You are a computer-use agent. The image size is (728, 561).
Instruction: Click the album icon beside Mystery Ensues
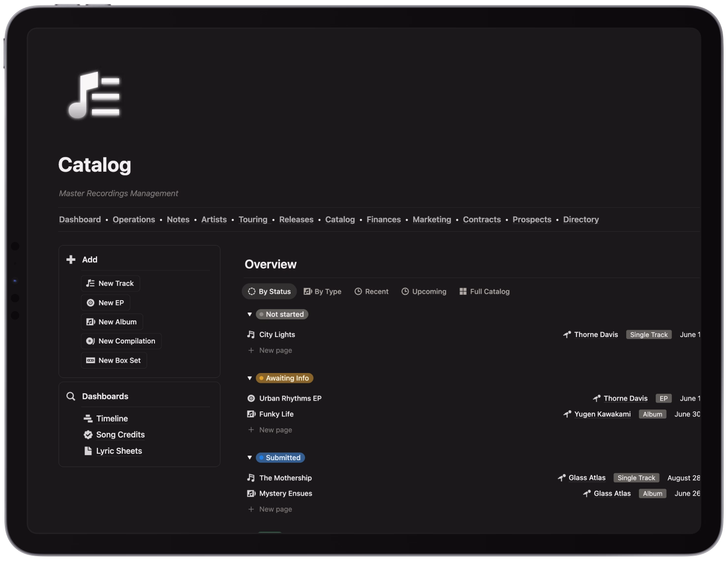(251, 494)
